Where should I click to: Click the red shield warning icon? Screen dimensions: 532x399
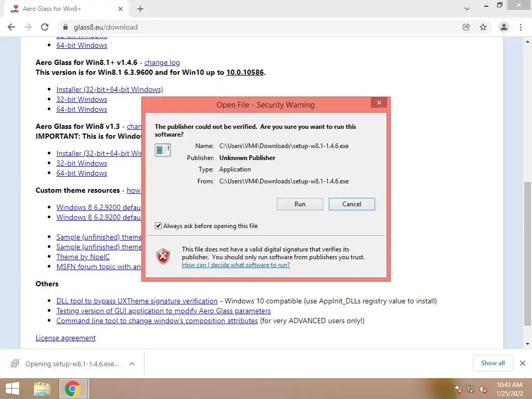click(163, 257)
